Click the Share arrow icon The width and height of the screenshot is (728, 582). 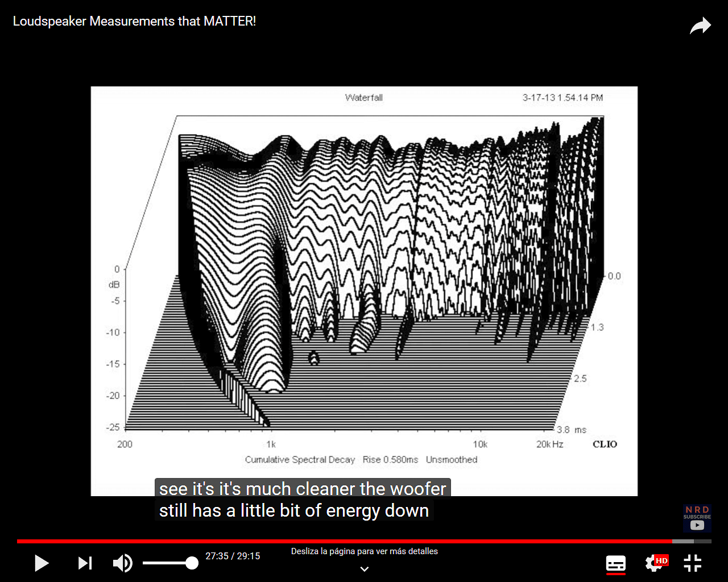(x=700, y=26)
